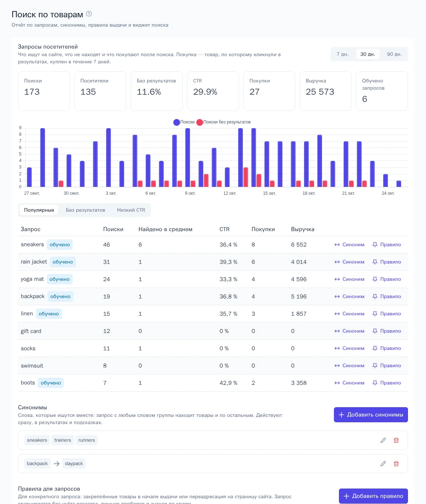Add a rule for the swimsuit query
The height and width of the screenshot is (504, 426).
pyautogui.click(x=387, y=366)
